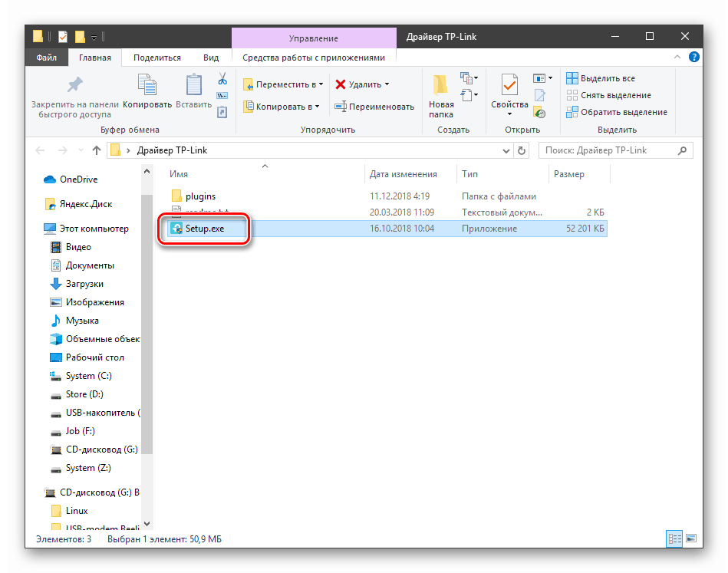Click the search magnifier icon
The height and width of the screenshot is (573, 728).
[x=682, y=150]
